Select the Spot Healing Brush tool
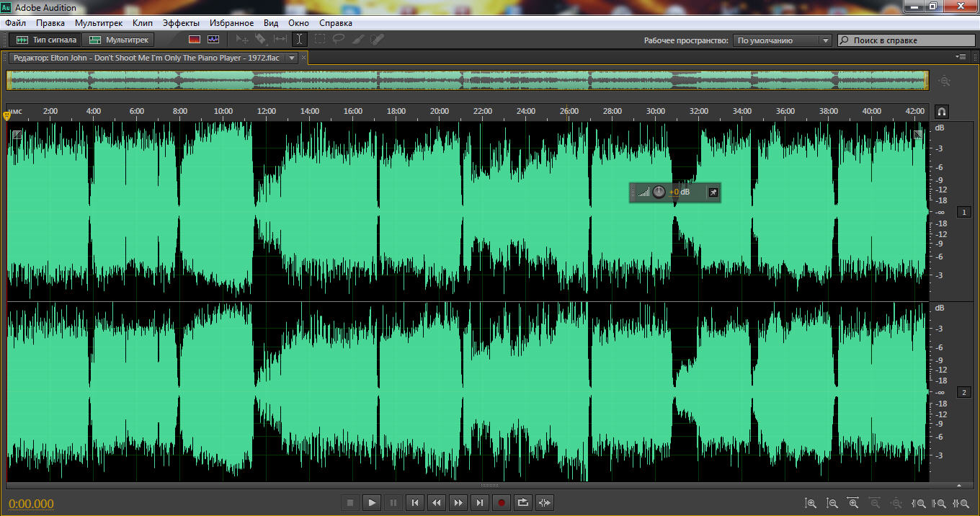This screenshot has width=980, height=516. pos(377,40)
